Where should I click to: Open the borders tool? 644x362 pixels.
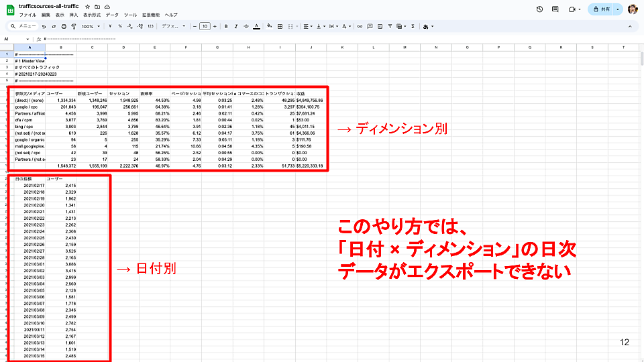[278, 26]
